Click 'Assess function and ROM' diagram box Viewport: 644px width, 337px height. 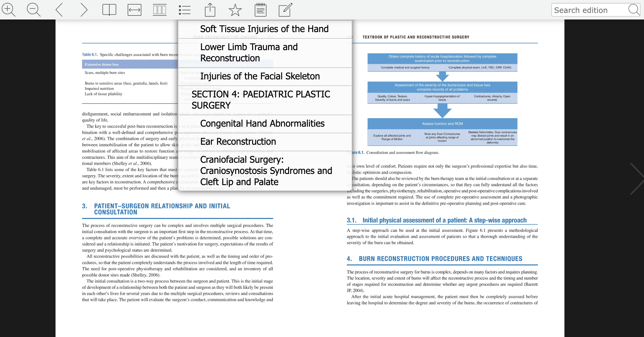coord(442,124)
